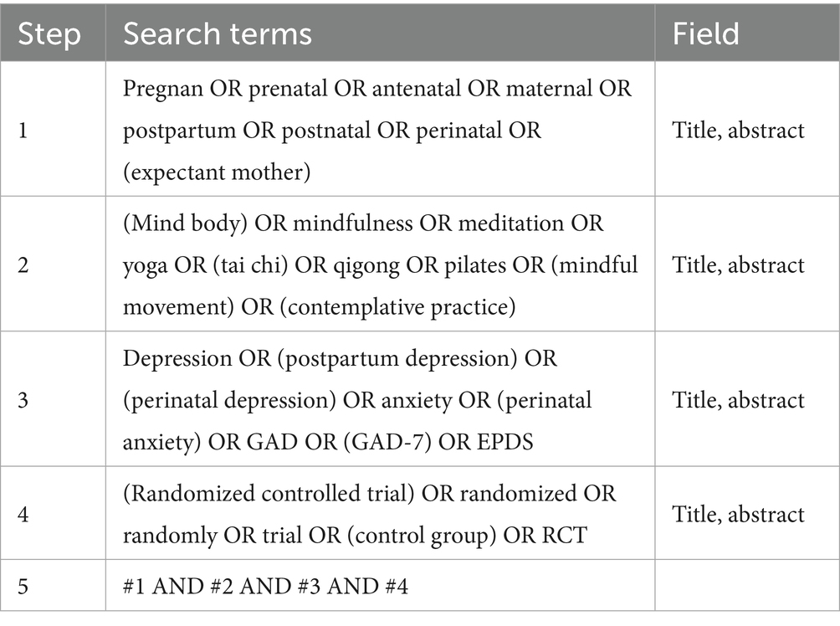Click "Title, abstract" field for step 1
The width and height of the screenshot is (840, 626).
coord(738,131)
